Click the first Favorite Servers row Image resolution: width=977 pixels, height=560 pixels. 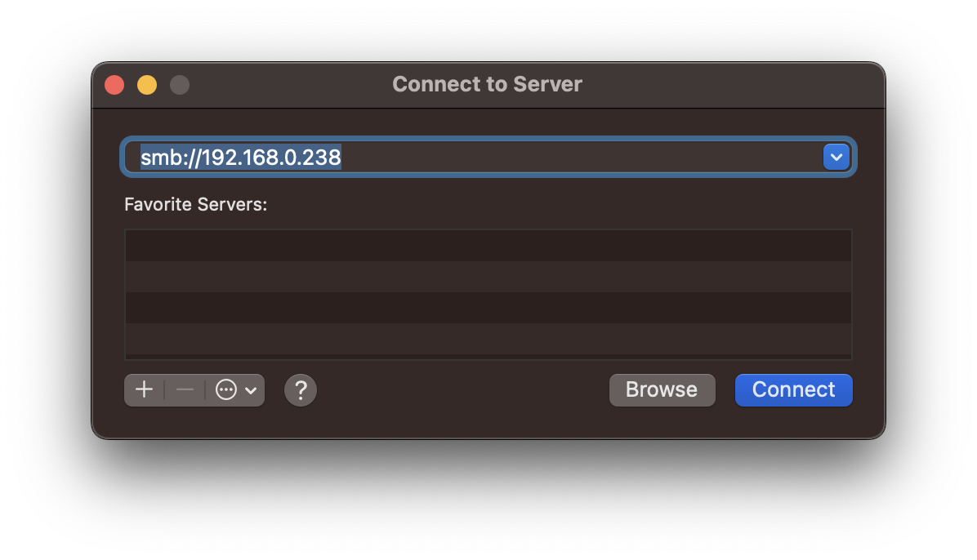click(488, 245)
